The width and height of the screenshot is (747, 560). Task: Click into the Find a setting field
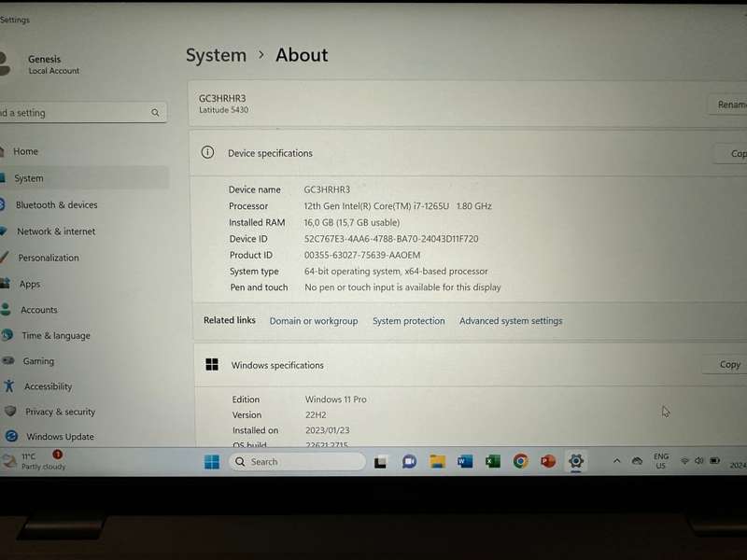(81, 113)
